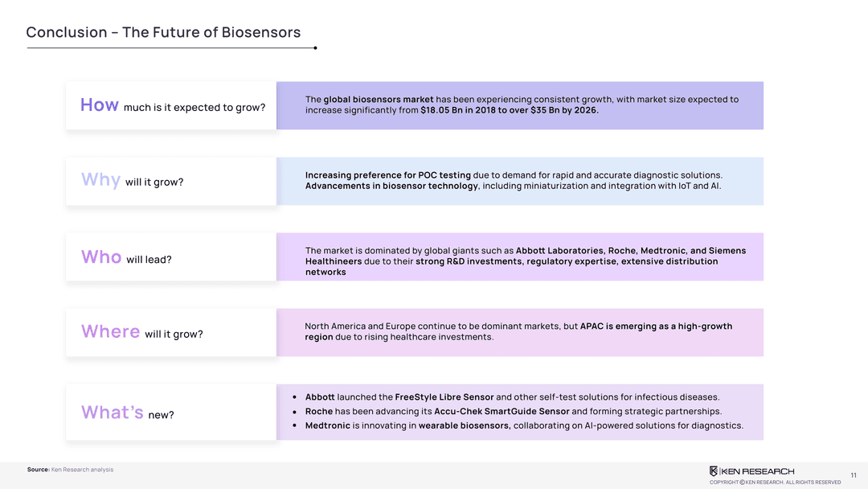
Task: Click the bullet point before Roche
Action: pos(296,412)
